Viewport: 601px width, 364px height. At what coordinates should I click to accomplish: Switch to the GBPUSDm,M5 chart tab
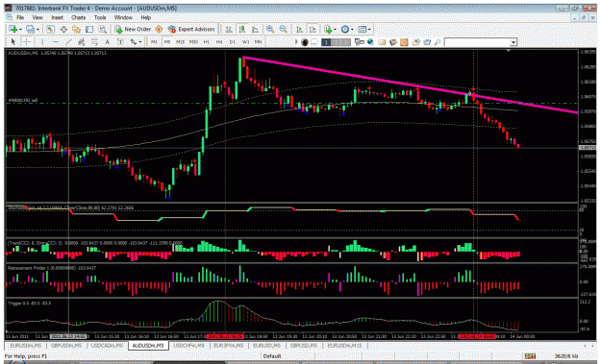point(66,346)
